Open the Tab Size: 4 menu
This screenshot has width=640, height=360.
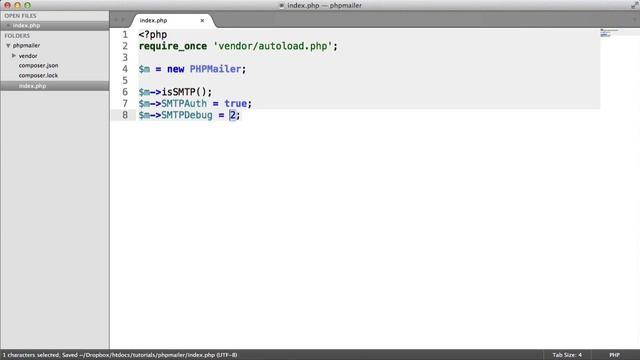click(567, 355)
